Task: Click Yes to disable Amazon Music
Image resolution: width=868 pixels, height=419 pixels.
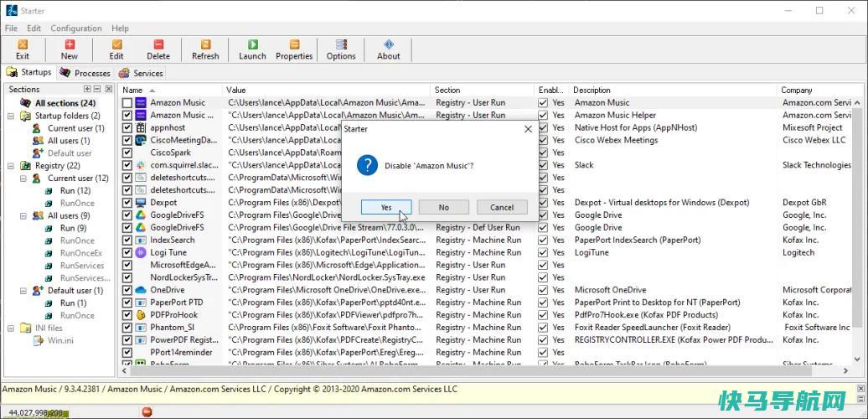Action: 386,208
